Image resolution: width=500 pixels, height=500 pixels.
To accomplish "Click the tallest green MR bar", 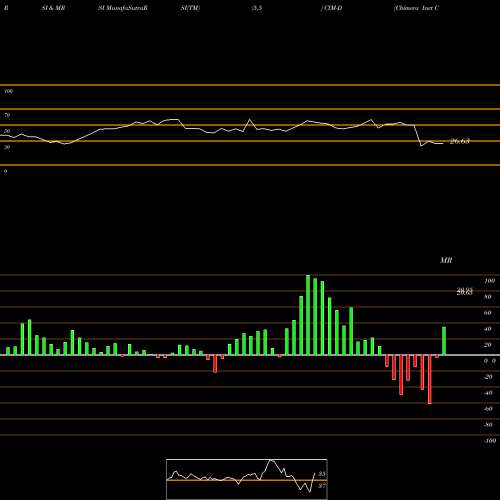I will point(308,315).
